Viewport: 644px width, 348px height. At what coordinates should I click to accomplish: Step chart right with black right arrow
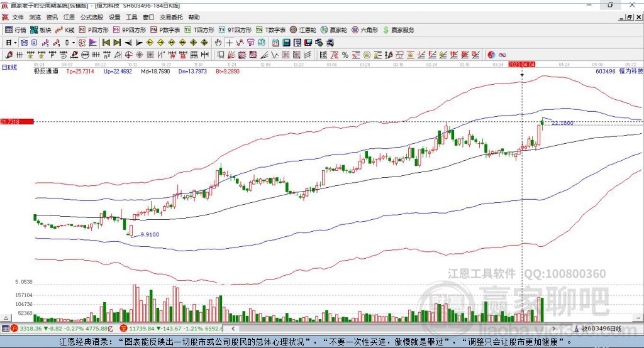(x=139, y=43)
